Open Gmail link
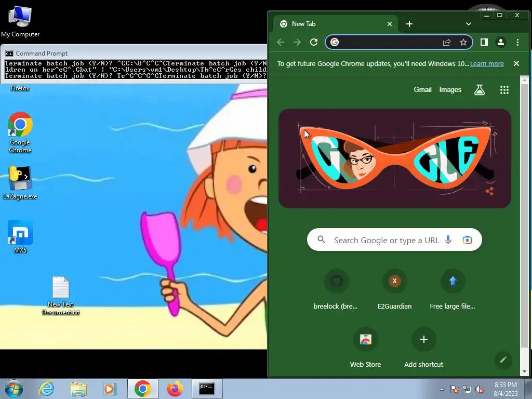The width and height of the screenshot is (532, 399). click(x=422, y=89)
